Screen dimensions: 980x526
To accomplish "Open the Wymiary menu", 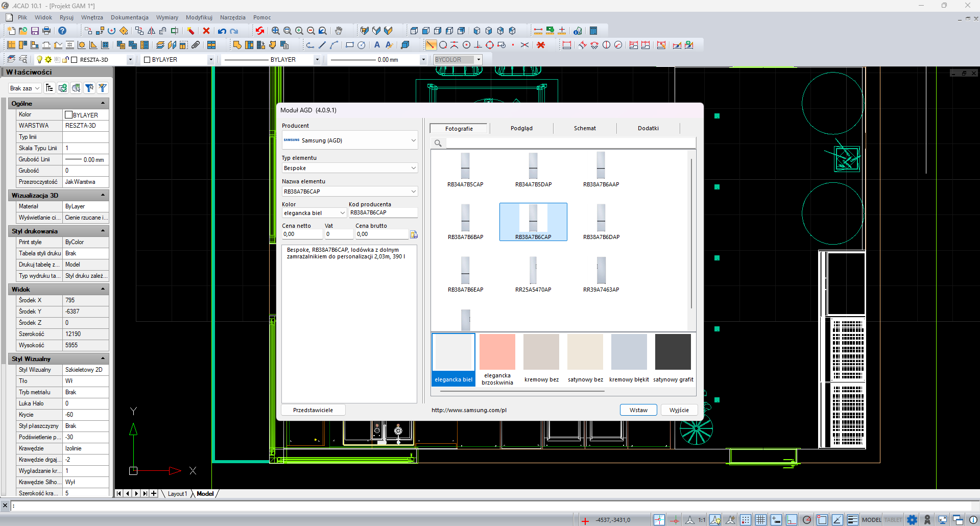I will [167, 17].
